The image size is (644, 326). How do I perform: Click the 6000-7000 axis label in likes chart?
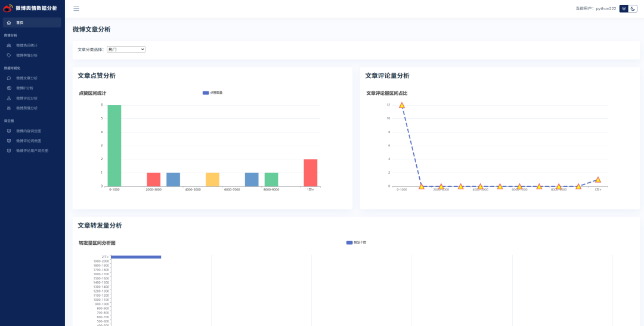coord(232,190)
